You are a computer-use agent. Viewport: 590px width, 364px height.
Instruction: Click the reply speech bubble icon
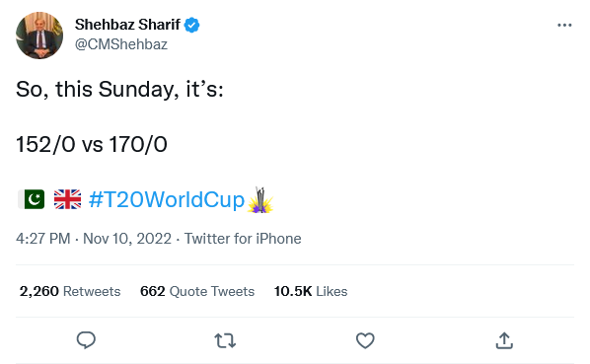coord(86,340)
